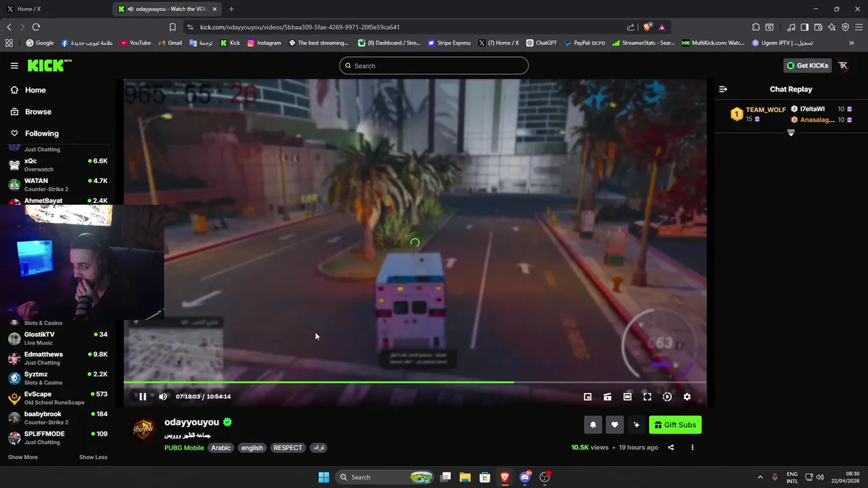The height and width of the screenshot is (488, 868).
Task: Select the RESPECT tag
Action: 288,448
